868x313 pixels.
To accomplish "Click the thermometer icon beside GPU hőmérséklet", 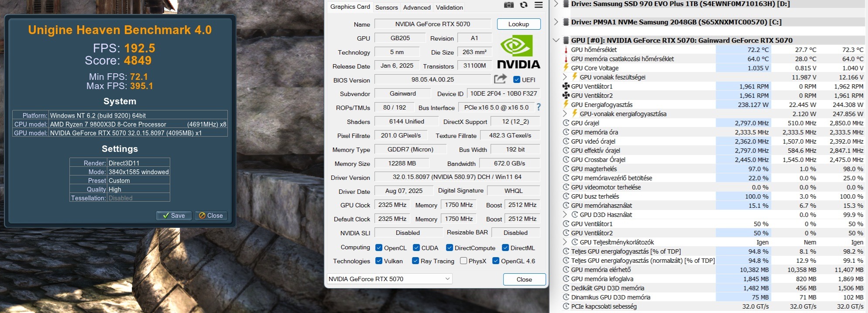I will (566, 50).
